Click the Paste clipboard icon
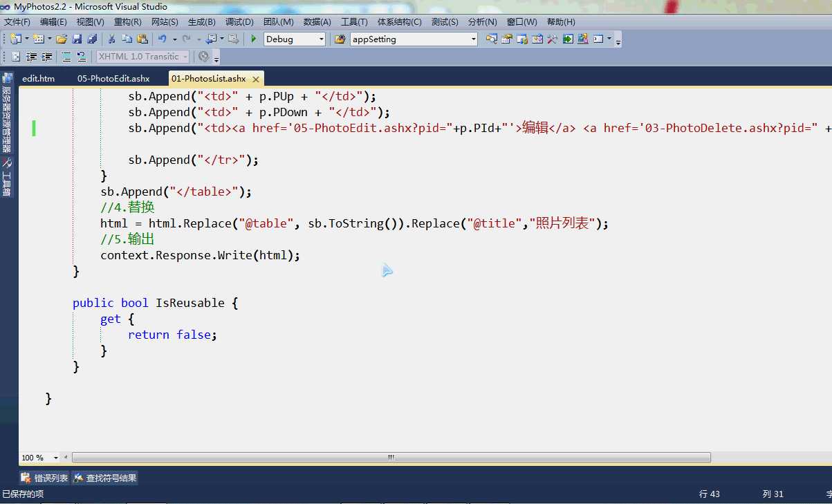Viewport: 832px width, 504px height. click(142, 39)
